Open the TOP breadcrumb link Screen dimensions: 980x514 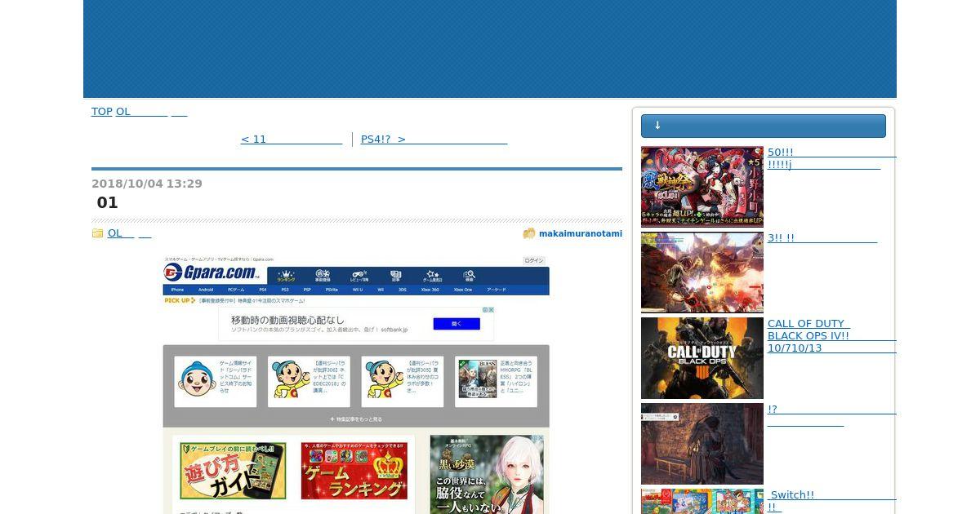pos(102,112)
